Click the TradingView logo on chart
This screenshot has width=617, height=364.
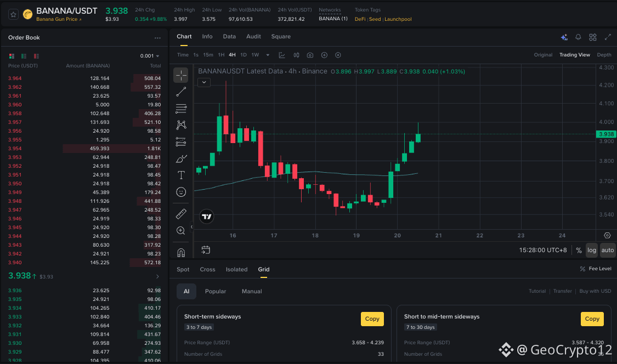click(207, 217)
